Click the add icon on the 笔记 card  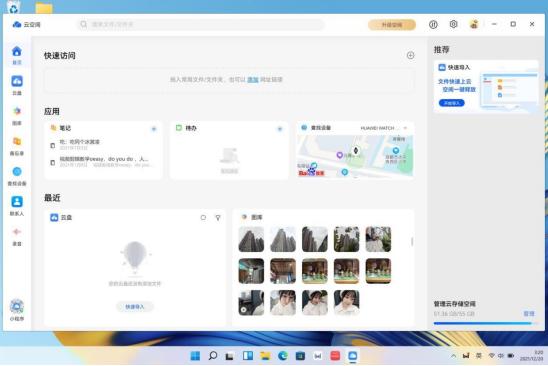point(154,129)
